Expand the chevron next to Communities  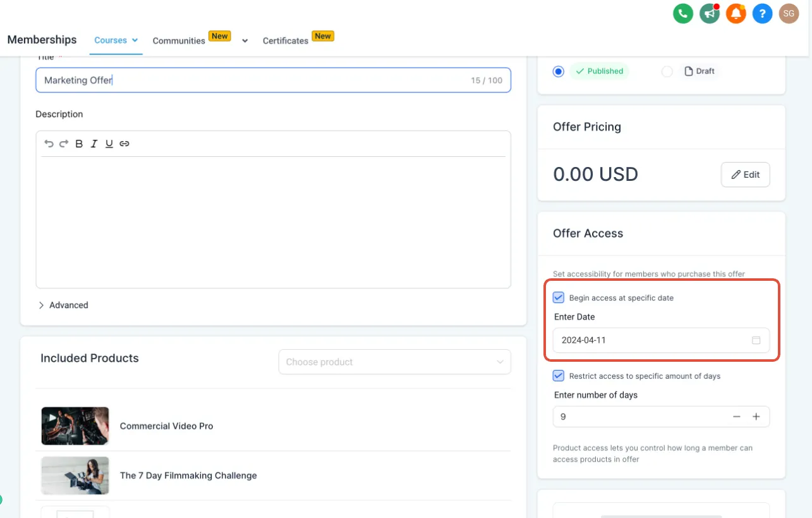pyautogui.click(x=245, y=41)
